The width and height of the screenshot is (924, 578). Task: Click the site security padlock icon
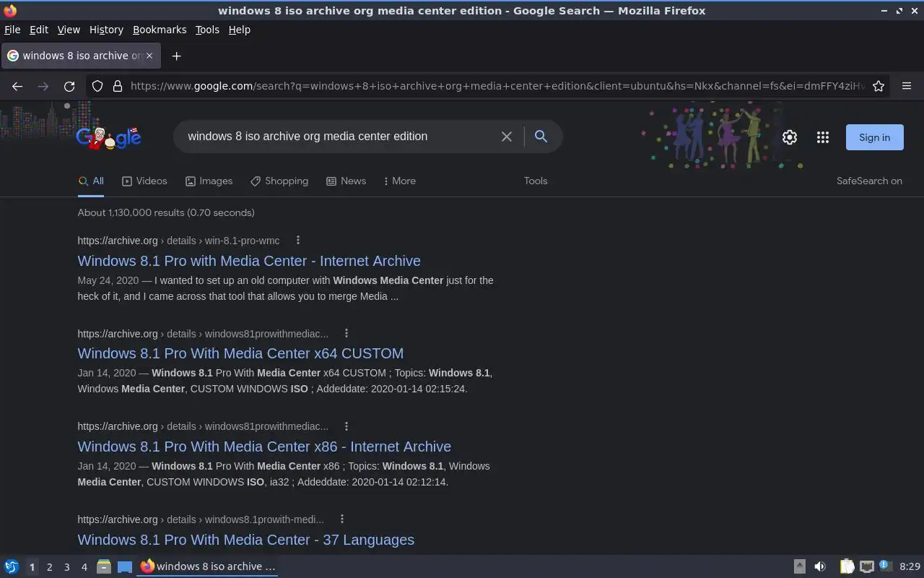click(118, 86)
